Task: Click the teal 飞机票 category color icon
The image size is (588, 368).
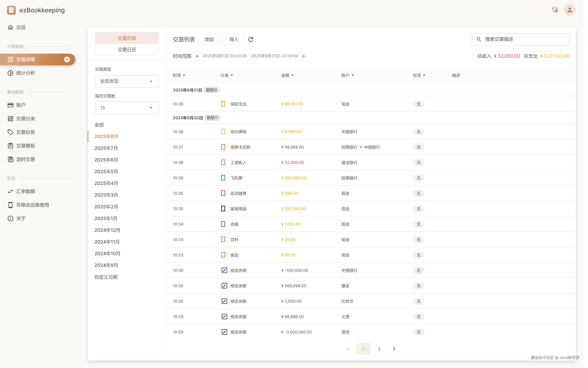Action: tap(223, 178)
